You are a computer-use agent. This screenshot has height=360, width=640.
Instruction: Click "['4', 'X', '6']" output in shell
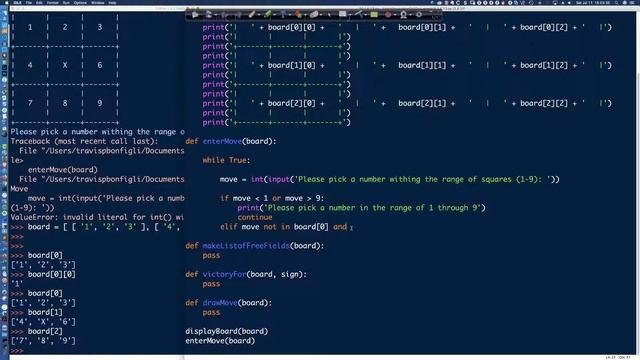tap(43, 322)
